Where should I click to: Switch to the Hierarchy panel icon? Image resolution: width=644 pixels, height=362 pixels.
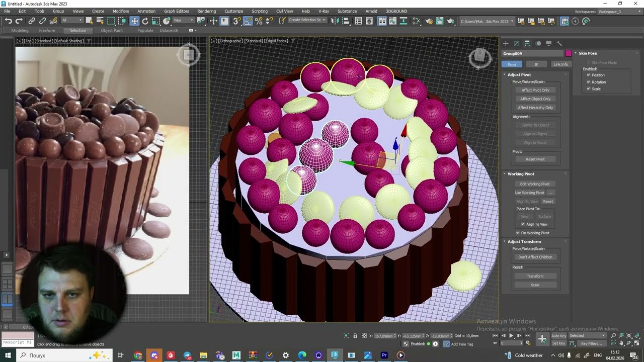tap(527, 43)
